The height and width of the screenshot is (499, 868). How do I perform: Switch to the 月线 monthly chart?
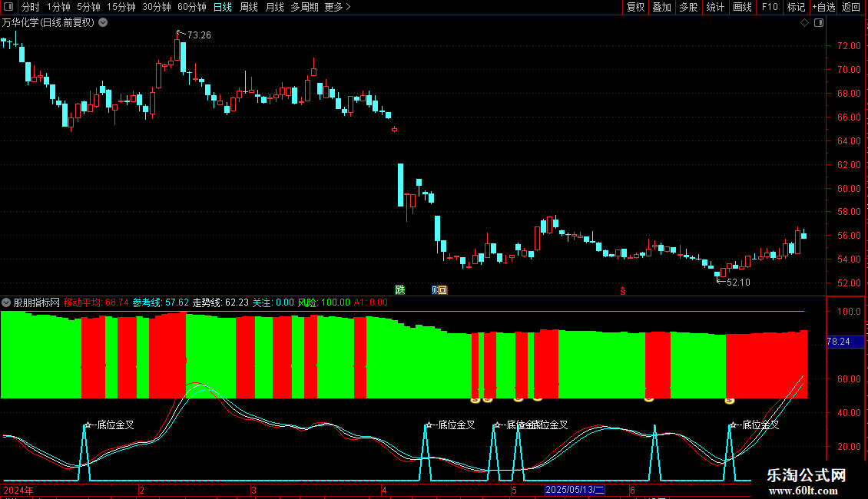[x=274, y=7]
